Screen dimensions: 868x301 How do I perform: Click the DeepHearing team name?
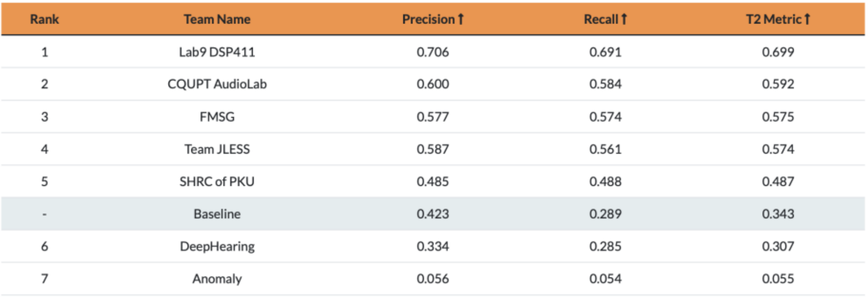tap(217, 246)
